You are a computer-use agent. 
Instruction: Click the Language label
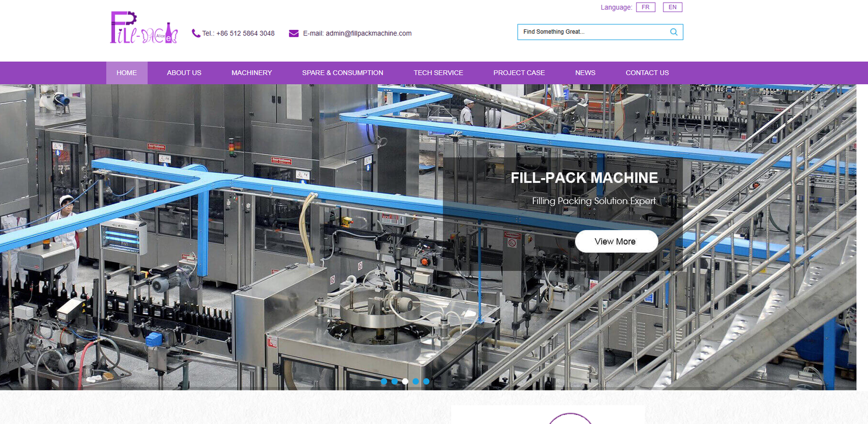616,8
